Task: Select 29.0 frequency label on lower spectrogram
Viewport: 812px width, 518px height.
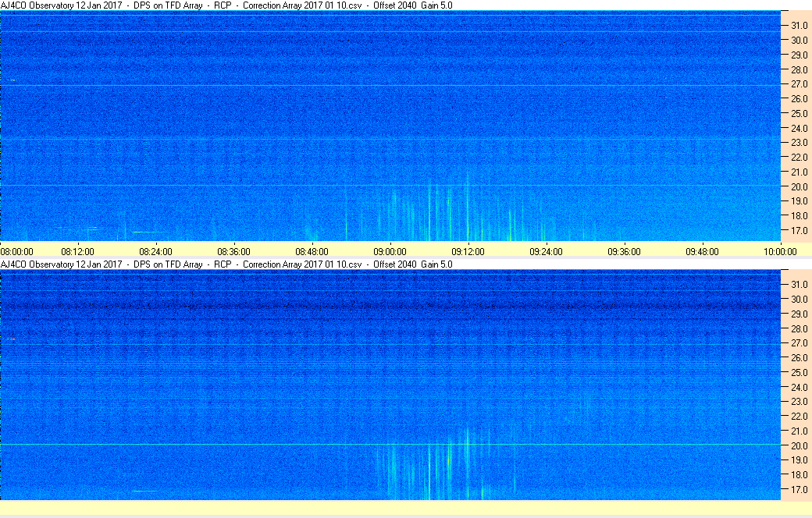Action: 799,314
